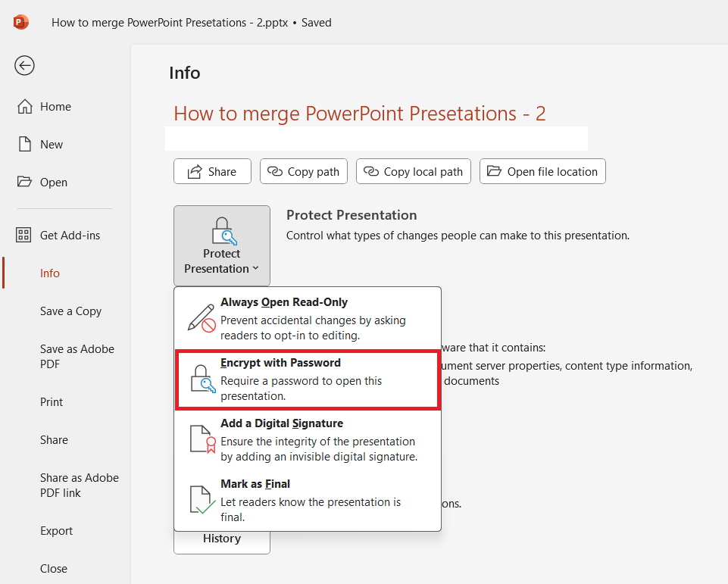
Task: Click the History button
Action: click(222, 542)
